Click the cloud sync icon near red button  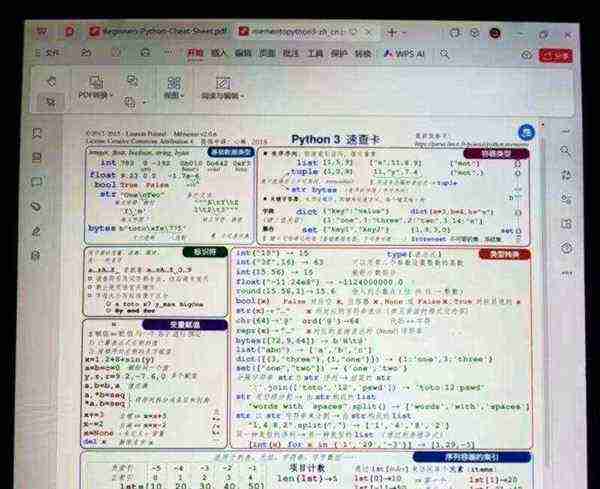(x=527, y=55)
